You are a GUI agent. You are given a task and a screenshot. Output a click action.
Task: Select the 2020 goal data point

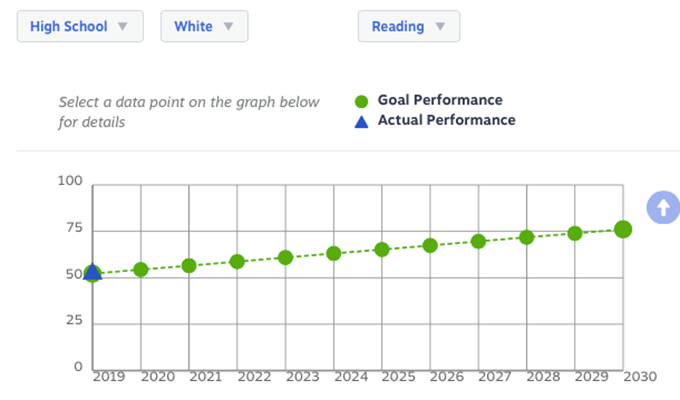(141, 269)
